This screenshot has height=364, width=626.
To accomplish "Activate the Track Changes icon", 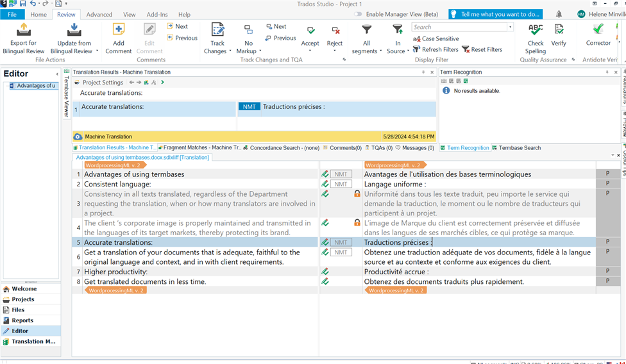I will pos(217,30).
